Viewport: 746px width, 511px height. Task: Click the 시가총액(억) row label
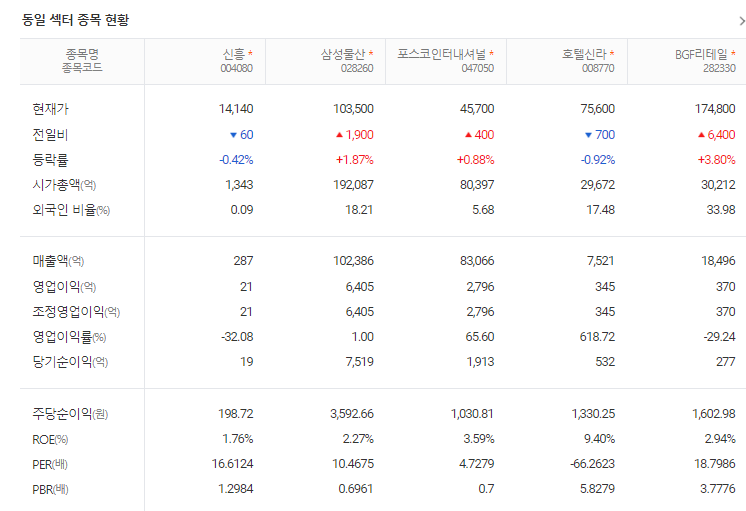tap(64, 185)
